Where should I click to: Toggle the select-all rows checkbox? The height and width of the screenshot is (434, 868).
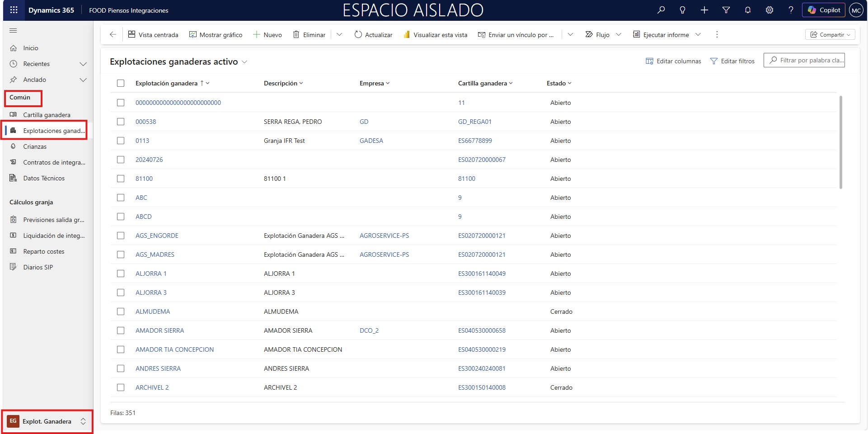click(x=121, y=83)
